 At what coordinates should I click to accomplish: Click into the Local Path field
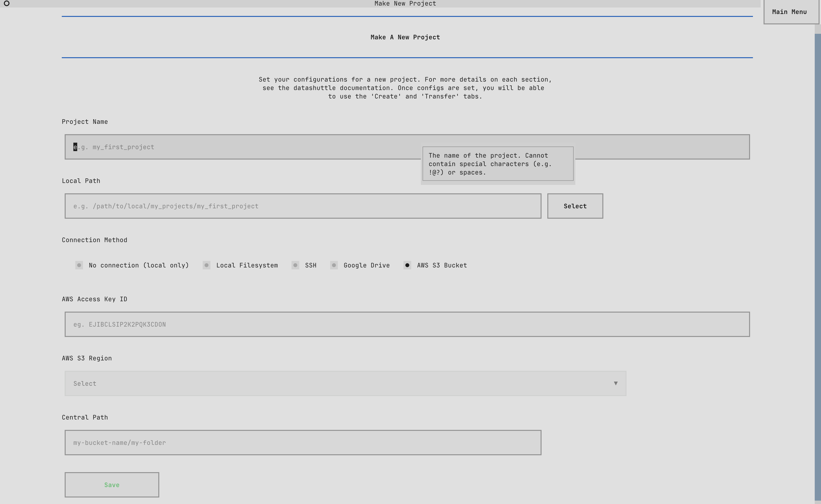point(303,206)
